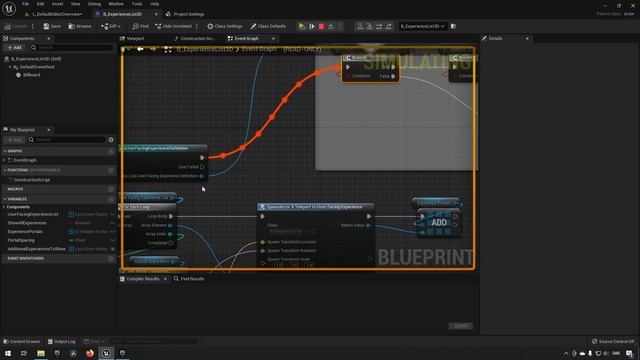
Task: Navigate forward in the graph with right arrow
Action: [153, 49]
